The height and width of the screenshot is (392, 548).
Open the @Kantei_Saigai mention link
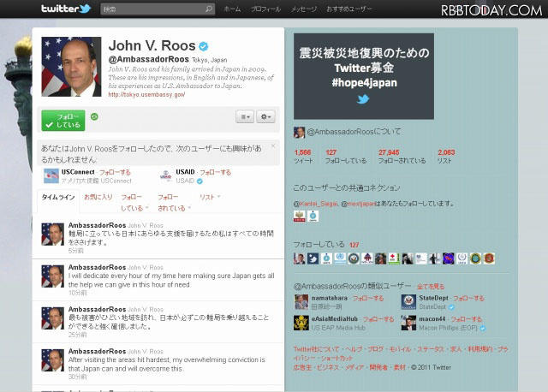coord(316,204)
